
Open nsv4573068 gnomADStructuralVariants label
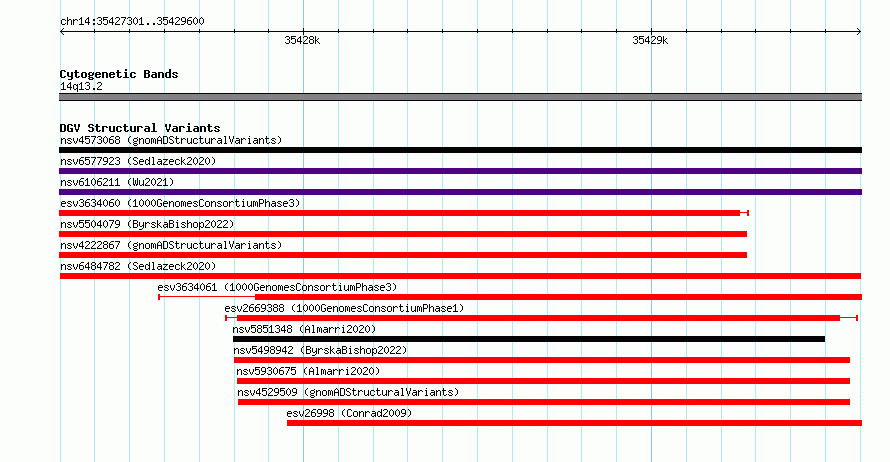click(x=171, y=140)
